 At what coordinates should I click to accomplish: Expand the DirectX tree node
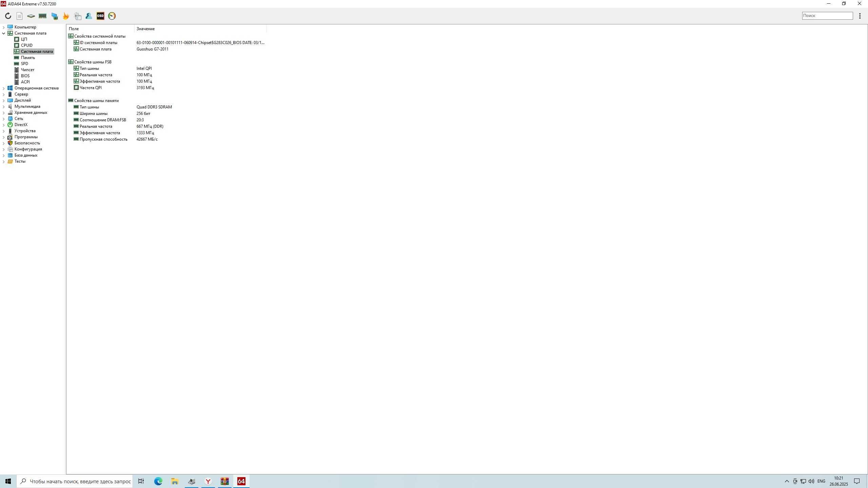tap(4, 125)
